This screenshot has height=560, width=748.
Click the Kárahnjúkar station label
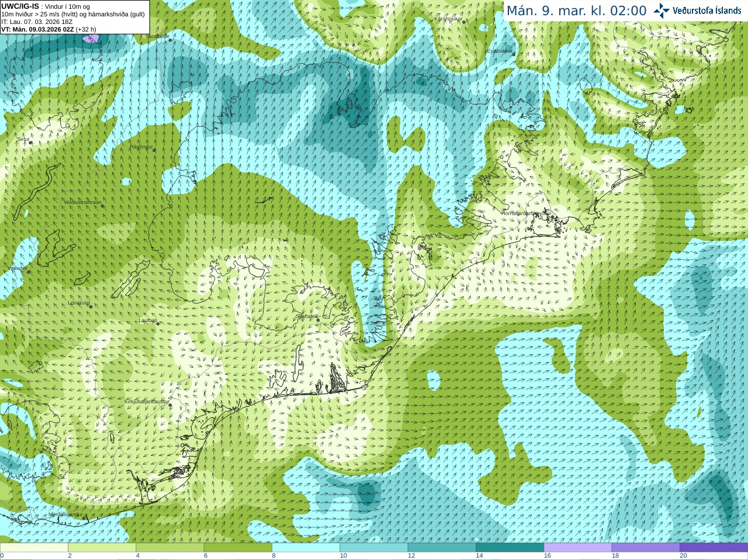pos(448,19)
